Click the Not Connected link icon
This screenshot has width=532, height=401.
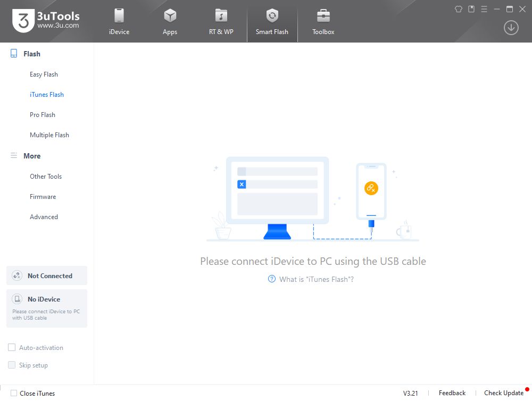tap(17, 275)
